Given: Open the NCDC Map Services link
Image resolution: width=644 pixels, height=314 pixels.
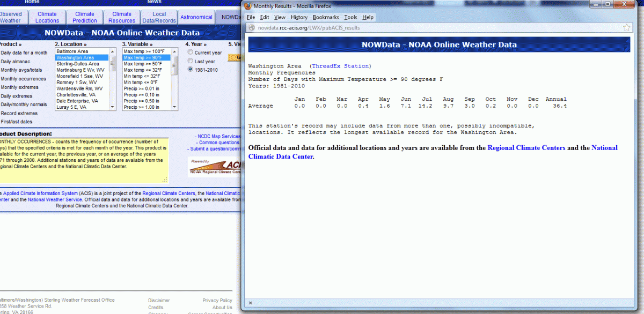Looking at the screenshot, I should (x=219, y=137).
